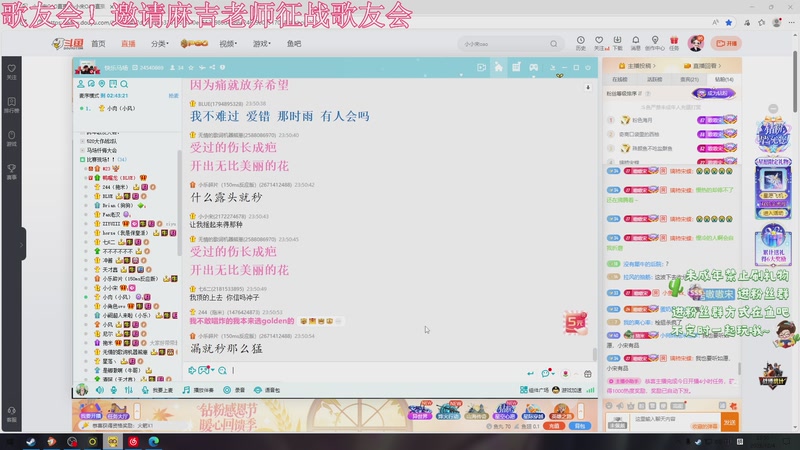
Task: Switch to the 贵宾(21) tab
Action: coord(689,80)
